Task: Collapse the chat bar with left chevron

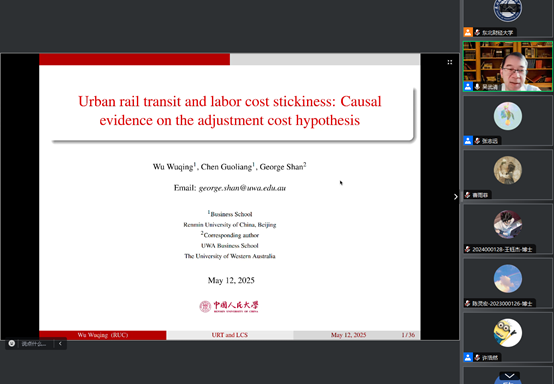Action: point(60,344)
